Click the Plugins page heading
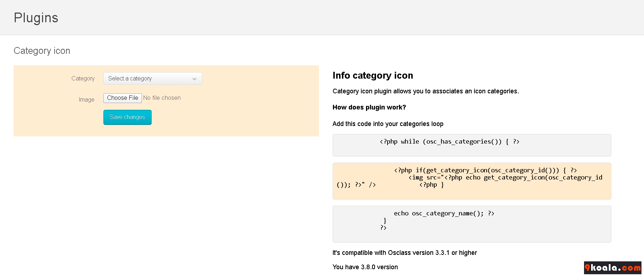The width and height of the screenshot is (644, 280). (36, 18)
